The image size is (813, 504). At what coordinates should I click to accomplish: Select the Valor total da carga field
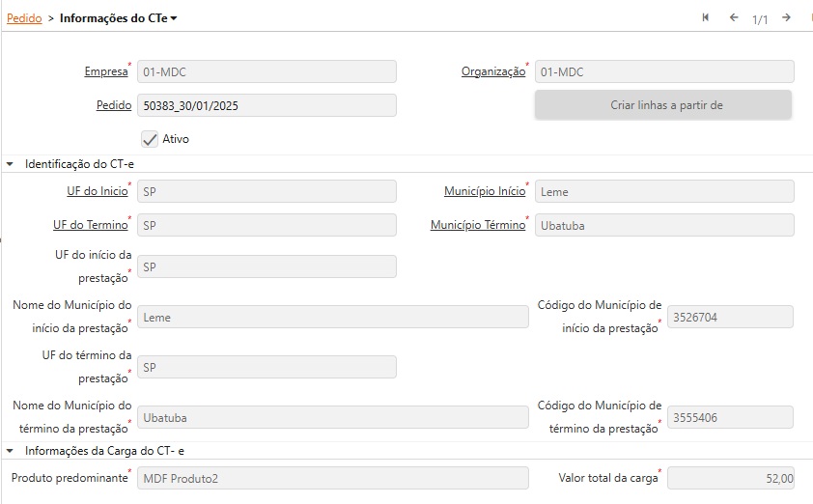tap(730, 478)
